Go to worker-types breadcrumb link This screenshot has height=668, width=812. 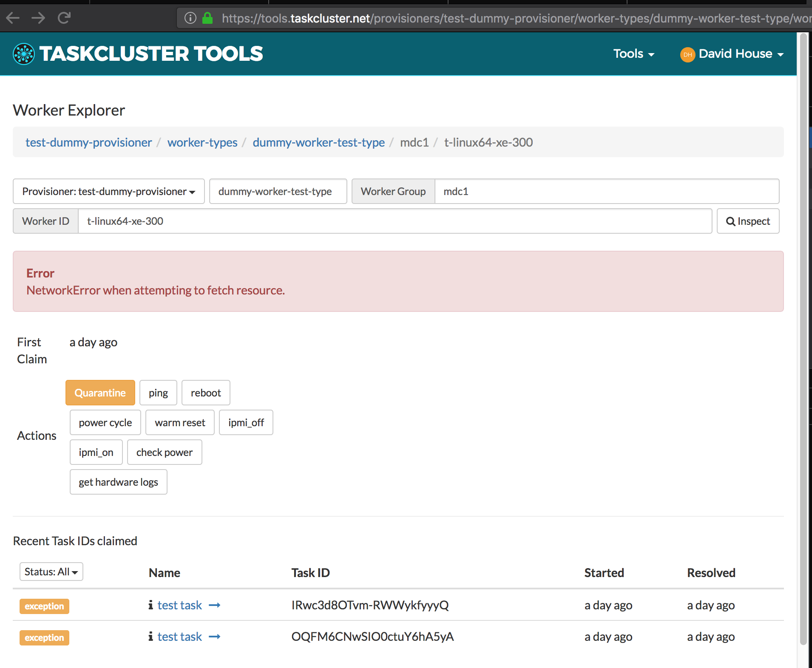click(202, 142)
